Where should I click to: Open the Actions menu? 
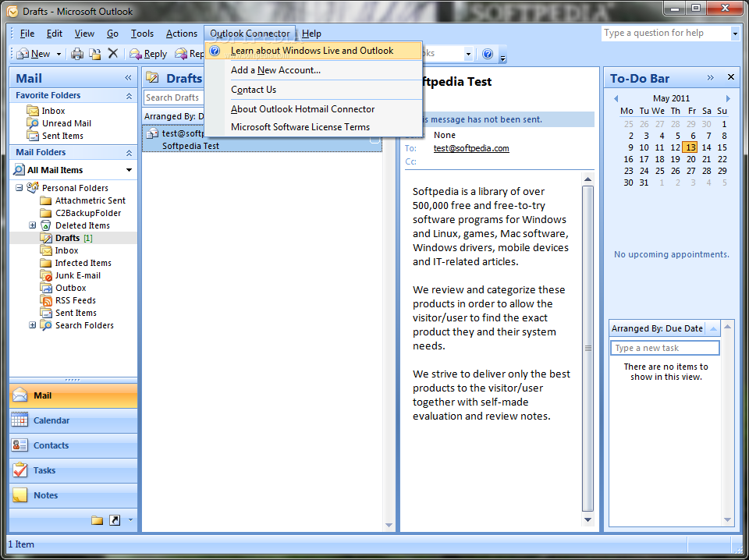pos(182,34)
